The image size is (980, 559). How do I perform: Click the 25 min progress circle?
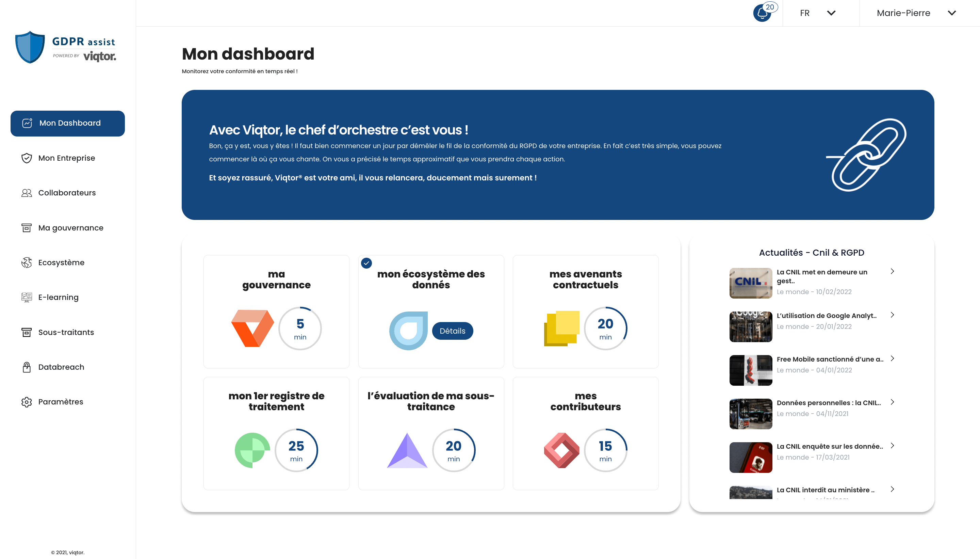296,450
